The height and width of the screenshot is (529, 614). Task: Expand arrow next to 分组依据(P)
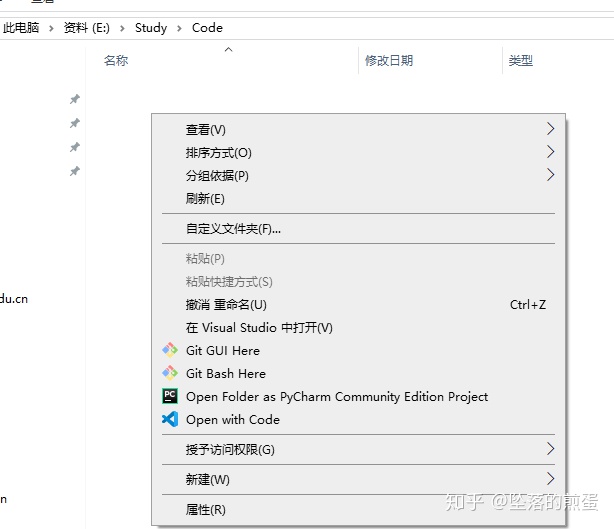coord(551,175)
